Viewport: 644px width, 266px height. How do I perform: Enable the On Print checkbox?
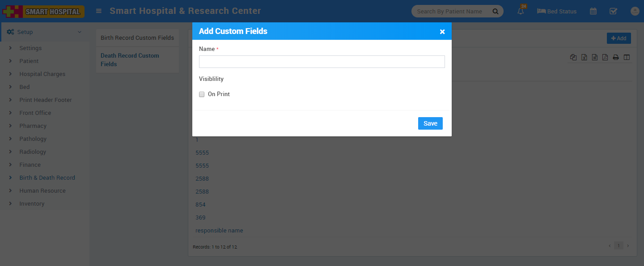[x=202, y=94]
